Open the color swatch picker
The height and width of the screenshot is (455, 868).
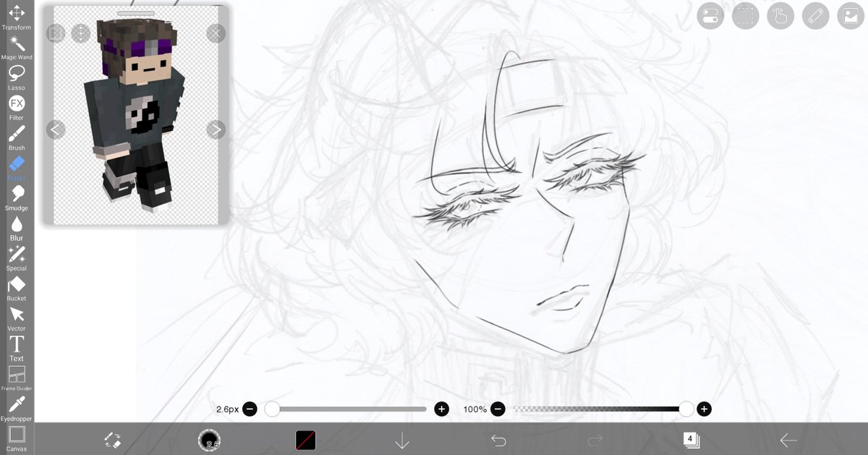click(x=305, y=440)
